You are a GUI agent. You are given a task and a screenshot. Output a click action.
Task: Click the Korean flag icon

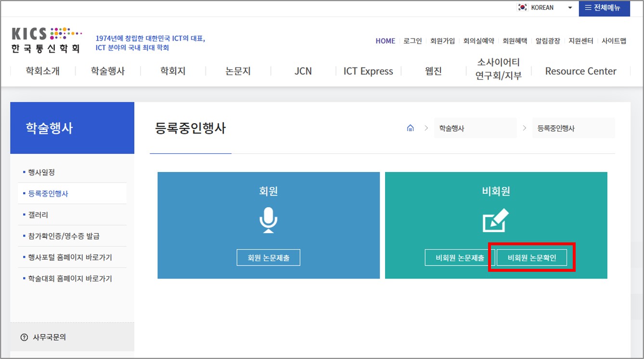click(x=522, y=8)
